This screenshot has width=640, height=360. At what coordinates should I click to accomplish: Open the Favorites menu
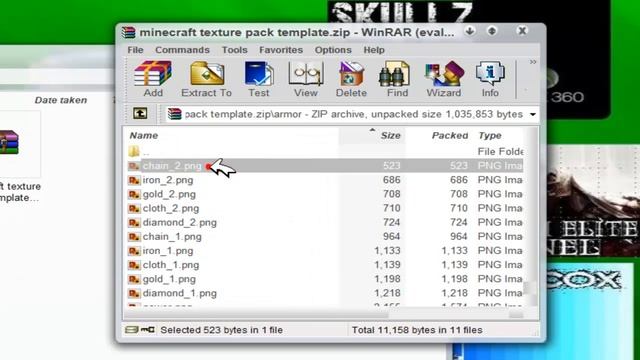(281, 50)
